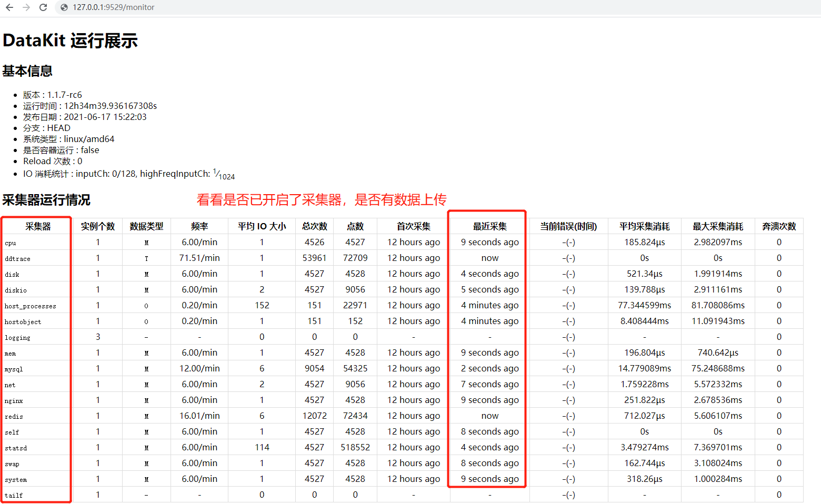This screenshot has width=821, height=504.
Task: Click the 发布日期 2021-06-17 line
Action: (x=85, y=117)
